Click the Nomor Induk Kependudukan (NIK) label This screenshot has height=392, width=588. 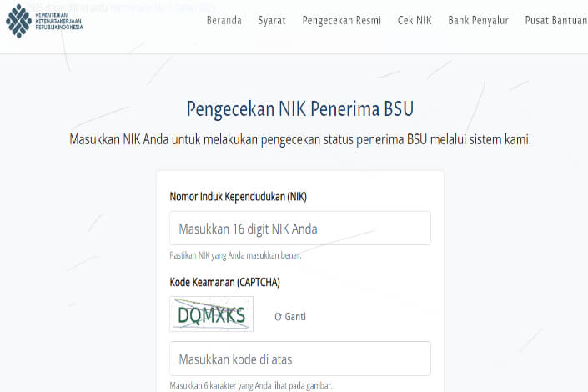coord(239,197)
